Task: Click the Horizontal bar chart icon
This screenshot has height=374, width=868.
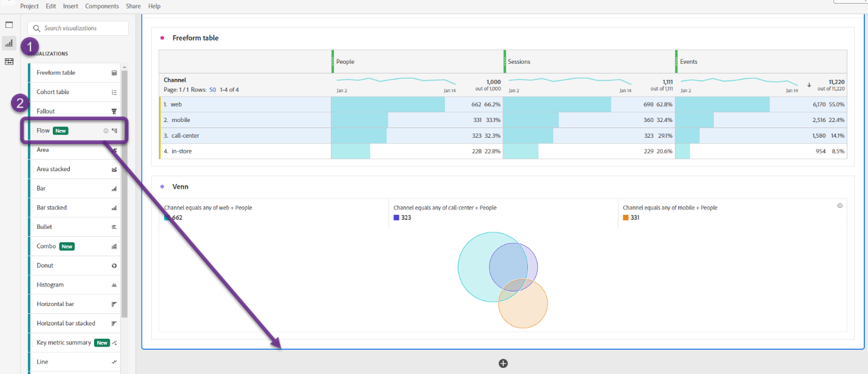Action: tap(114, 304)
